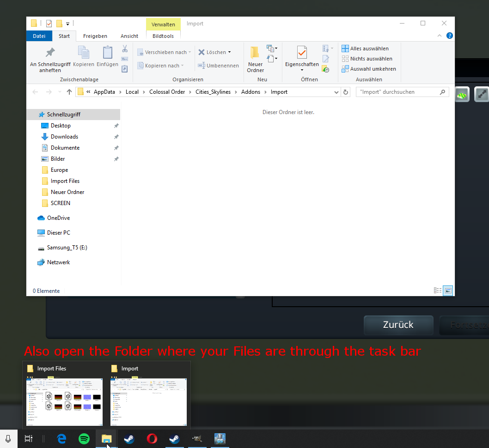Open the Opera browser taskbar icon
This screenshot has height=448, width=489.
[152, 439]
